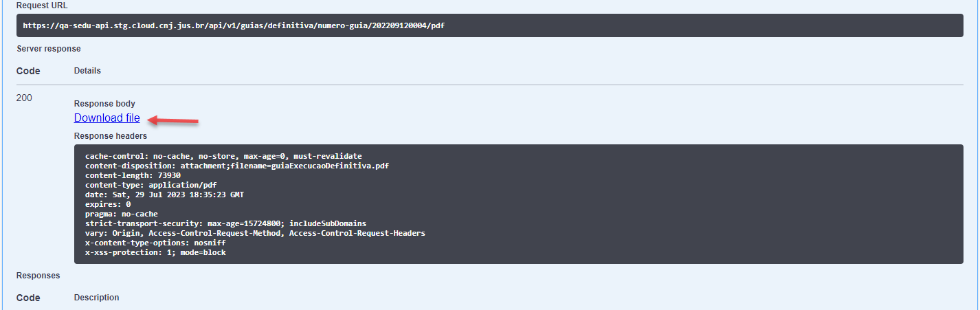
Task: Click the Details column header
Action: (x=87, y=71)
